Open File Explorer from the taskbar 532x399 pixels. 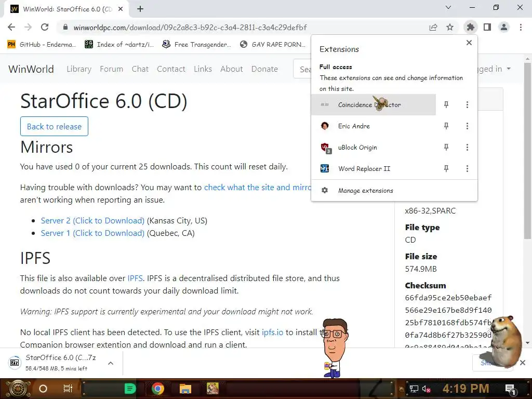tap(185, 389)
